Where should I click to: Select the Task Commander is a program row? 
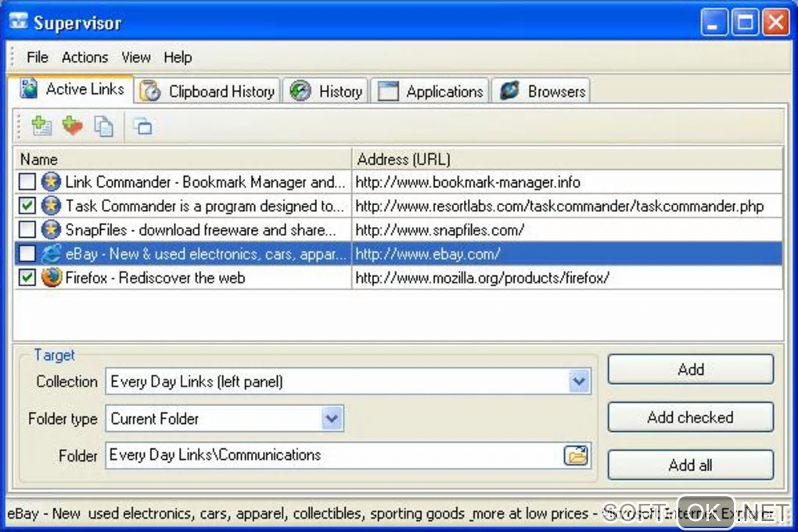[398, 206]
